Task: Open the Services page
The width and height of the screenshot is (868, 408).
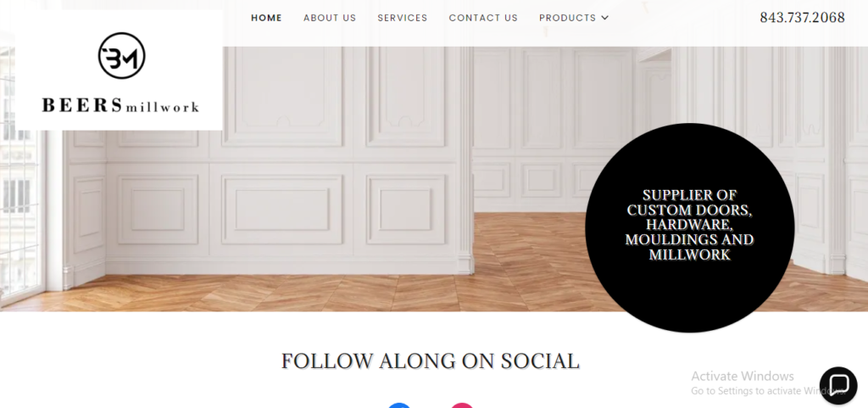Action: [x=403, y=18]
